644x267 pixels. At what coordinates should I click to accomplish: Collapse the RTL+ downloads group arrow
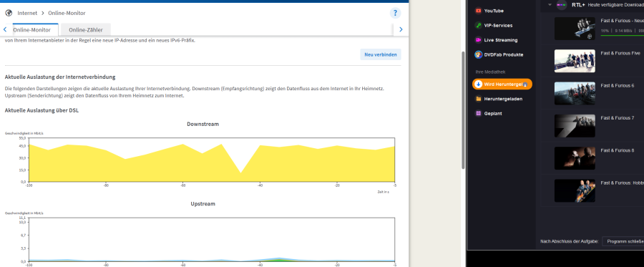(x=550, y=5)
